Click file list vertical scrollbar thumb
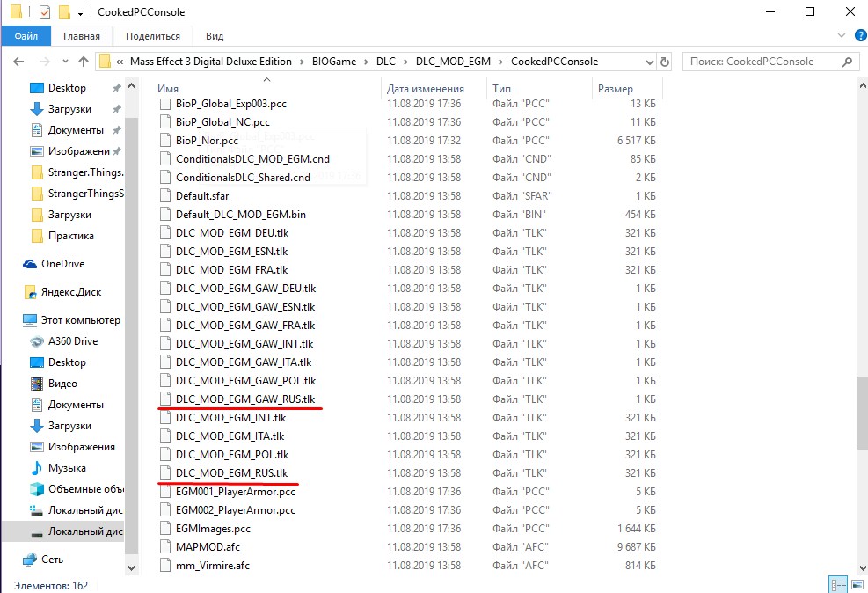Screen dimensions: 868x593 [x=862, y=413]
